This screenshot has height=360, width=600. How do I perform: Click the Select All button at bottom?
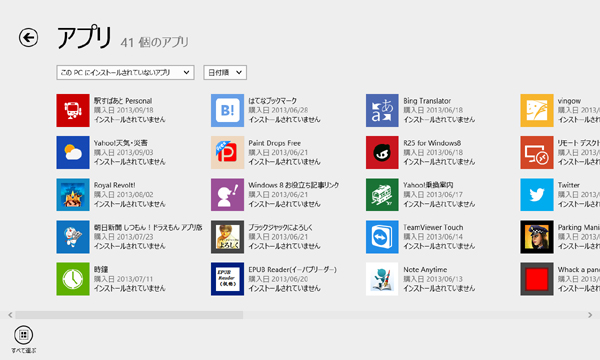(x=23, y=339)
